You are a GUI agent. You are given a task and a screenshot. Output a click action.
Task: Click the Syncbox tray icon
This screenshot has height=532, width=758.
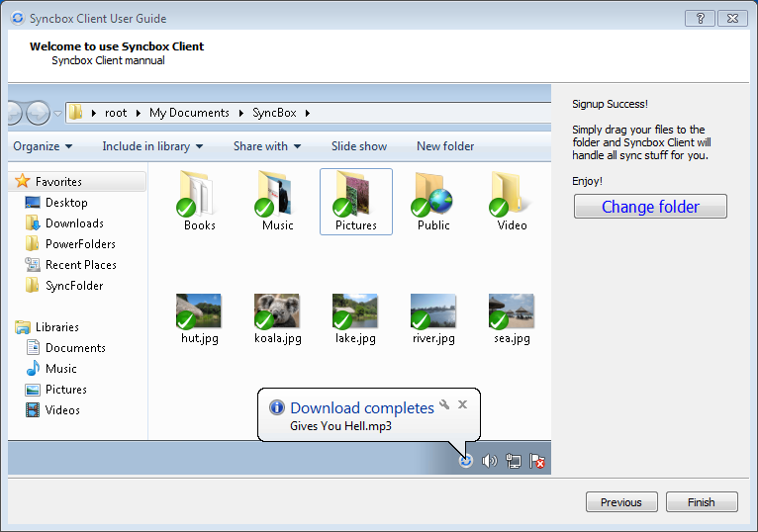(x=465, y=461)
